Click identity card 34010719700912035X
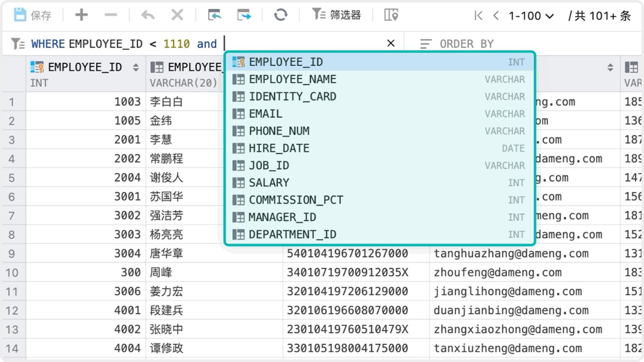The width and height of the screenshot is (644, 362). (x=347, y=272)
